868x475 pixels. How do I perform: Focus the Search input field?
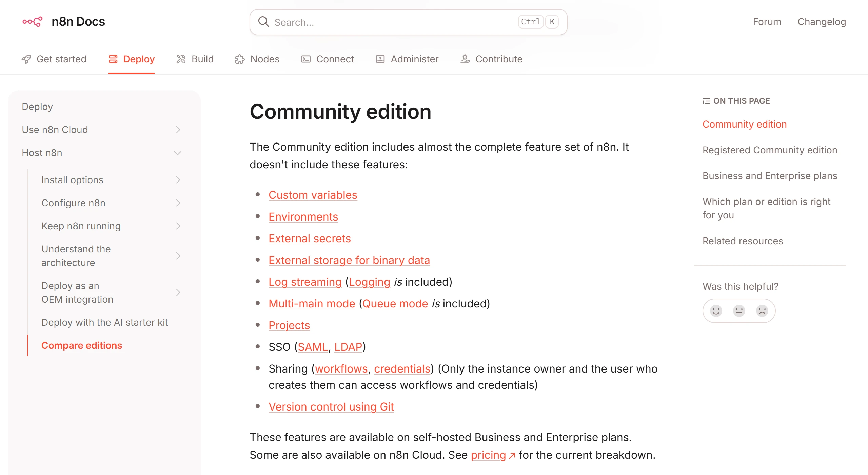408,22
